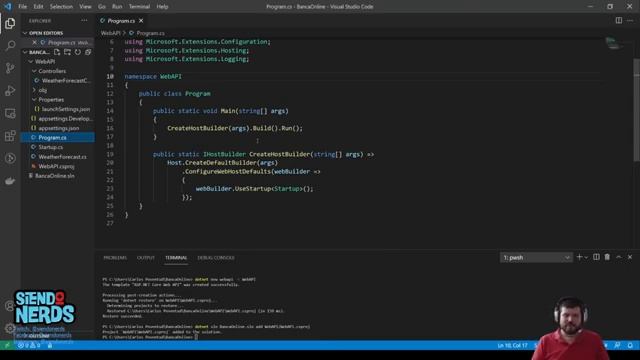The height and width of the screenshot is (360, 640).
Task: Collapse the BANCA workspace folder section
Action: coord(26,52)
